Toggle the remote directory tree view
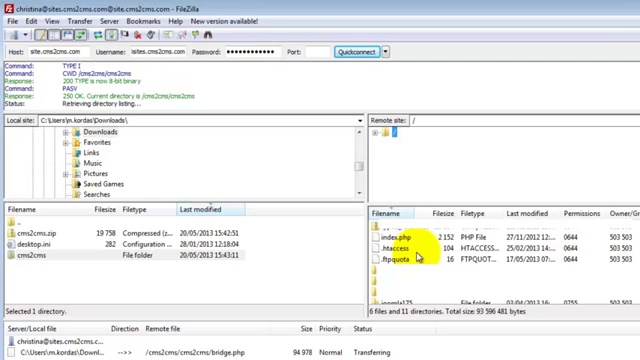This screenshot has width=640, height=360. tap(67, 35)
